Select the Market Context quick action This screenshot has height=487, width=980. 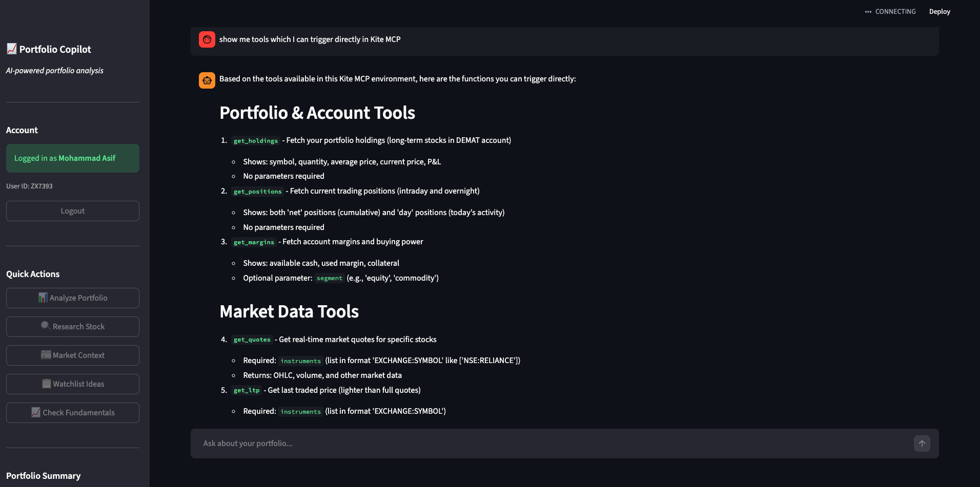(x=72, y=355)
